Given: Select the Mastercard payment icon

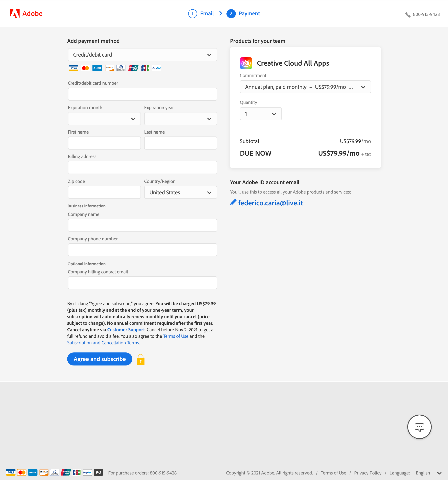Looking at the screenshot, I should [x=85, y=68].
